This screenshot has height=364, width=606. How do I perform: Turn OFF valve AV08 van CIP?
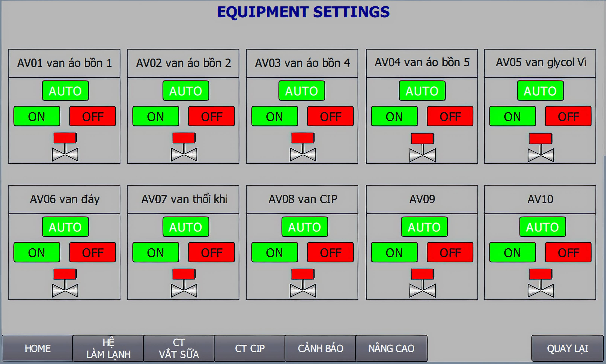(330, 252)
